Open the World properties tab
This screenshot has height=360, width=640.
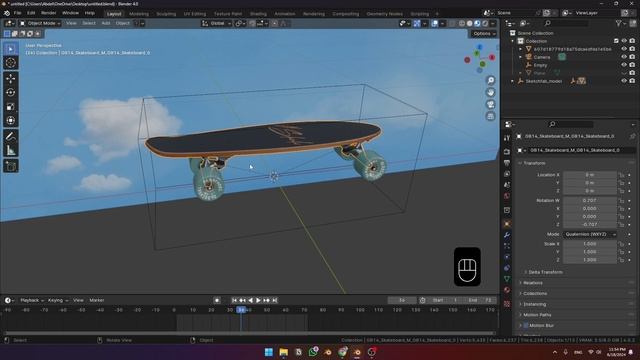pyautogui.click(x=507, y=196)
